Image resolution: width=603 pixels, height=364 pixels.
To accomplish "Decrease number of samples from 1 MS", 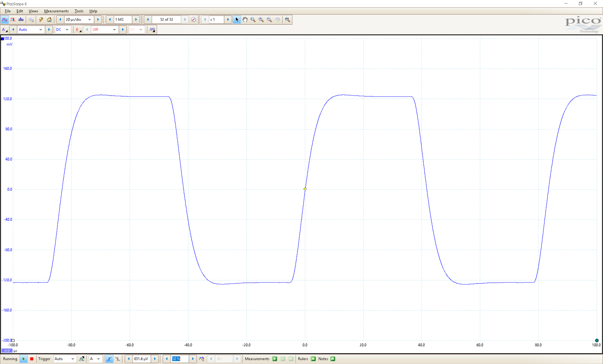I will pos(110,19).
